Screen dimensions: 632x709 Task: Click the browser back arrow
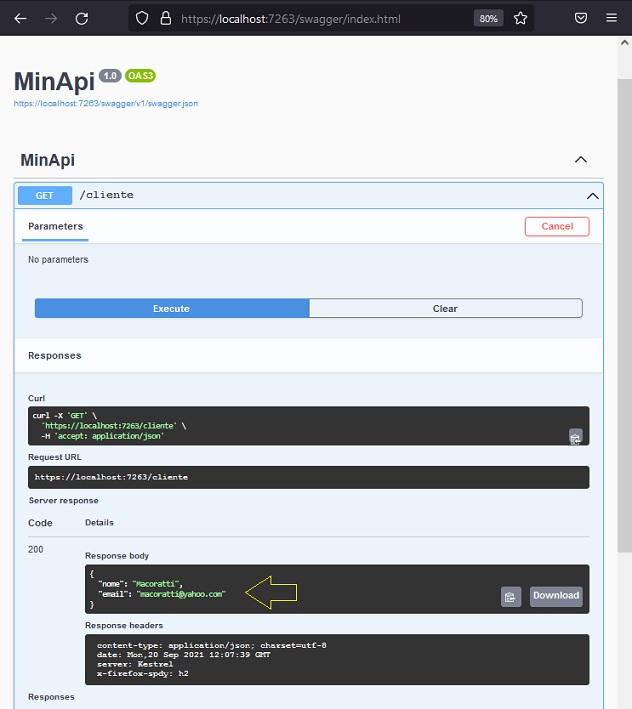tap(20, 19)
